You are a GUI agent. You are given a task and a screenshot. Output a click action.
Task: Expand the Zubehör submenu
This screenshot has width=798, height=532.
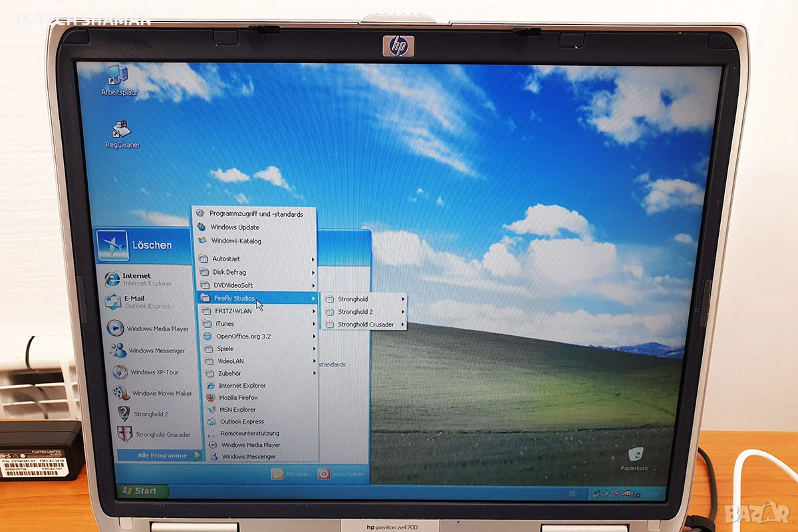point(261,373)
